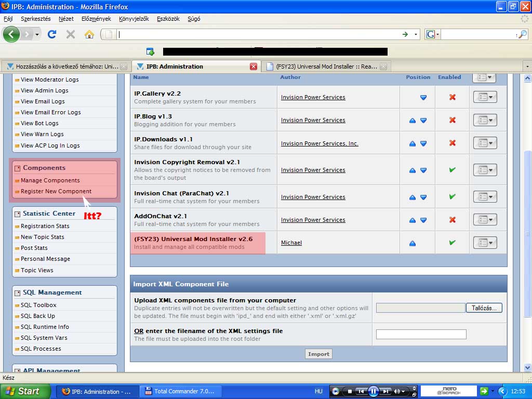Move IP.Blog v1.3 up
Image resolution: width=532 pixels, height=399 pixels.
pos(413,121)
